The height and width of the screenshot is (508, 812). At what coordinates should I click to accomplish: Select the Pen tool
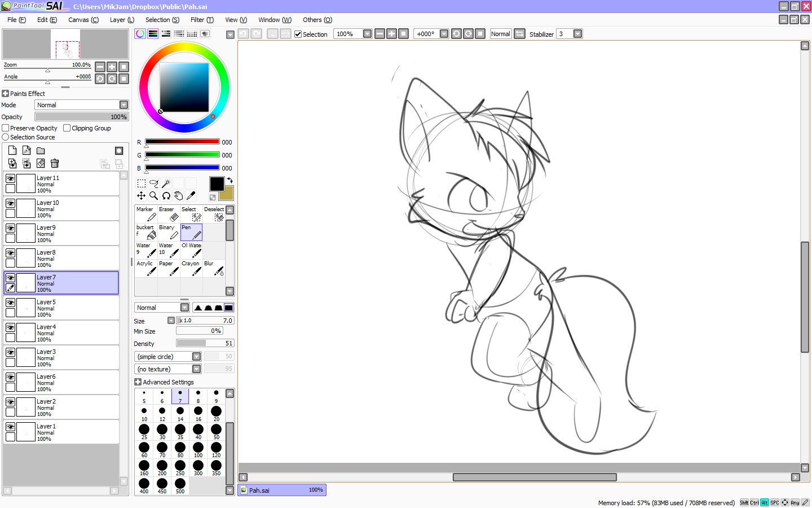pos(191,233)
